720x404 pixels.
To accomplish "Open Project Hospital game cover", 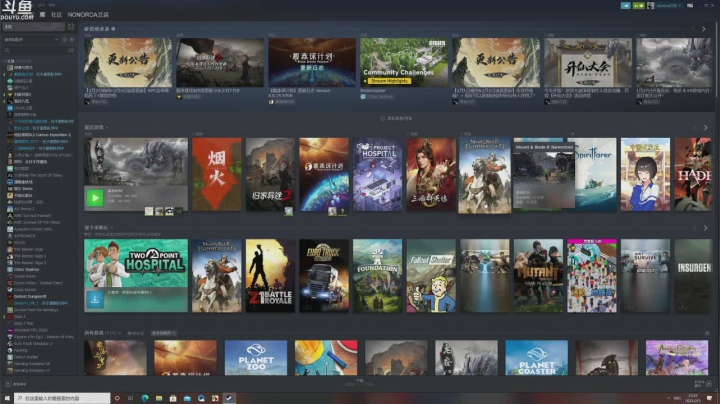I will click(x=377, y=174).
